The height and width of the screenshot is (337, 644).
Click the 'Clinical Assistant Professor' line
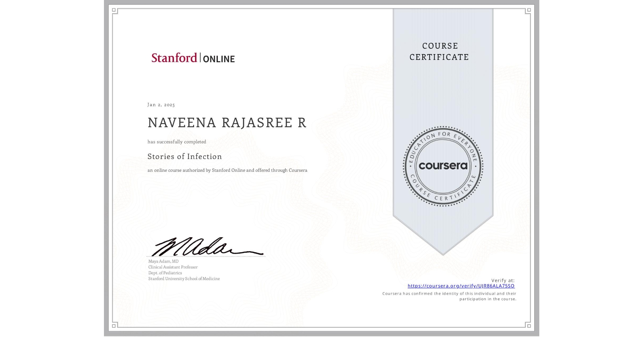tap(173, 267)
